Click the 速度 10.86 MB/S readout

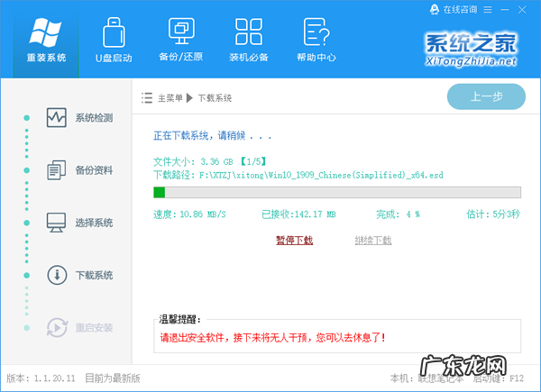click(189, 214)
